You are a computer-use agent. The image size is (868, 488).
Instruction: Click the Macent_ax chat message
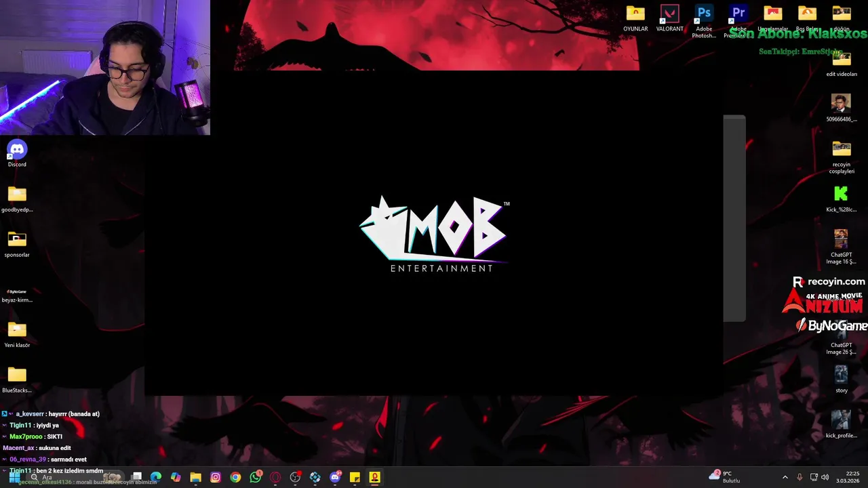(37, 448)
